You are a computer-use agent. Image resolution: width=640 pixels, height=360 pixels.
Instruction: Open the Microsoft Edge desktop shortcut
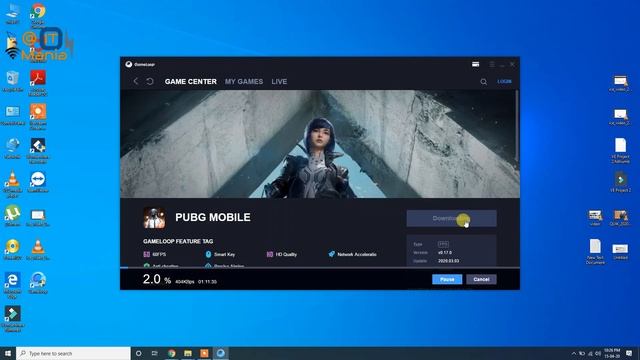click(x=12, y=285)
